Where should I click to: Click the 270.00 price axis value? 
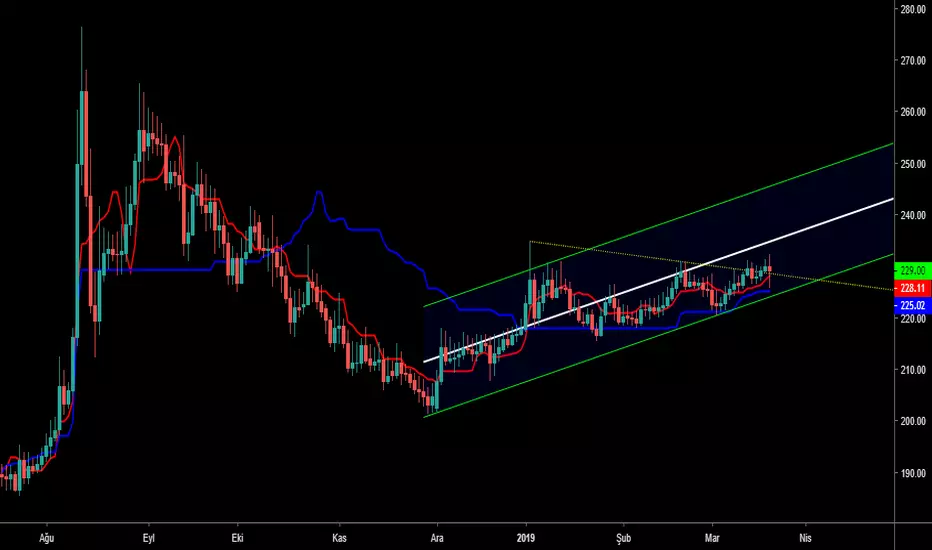pos(913,60)
